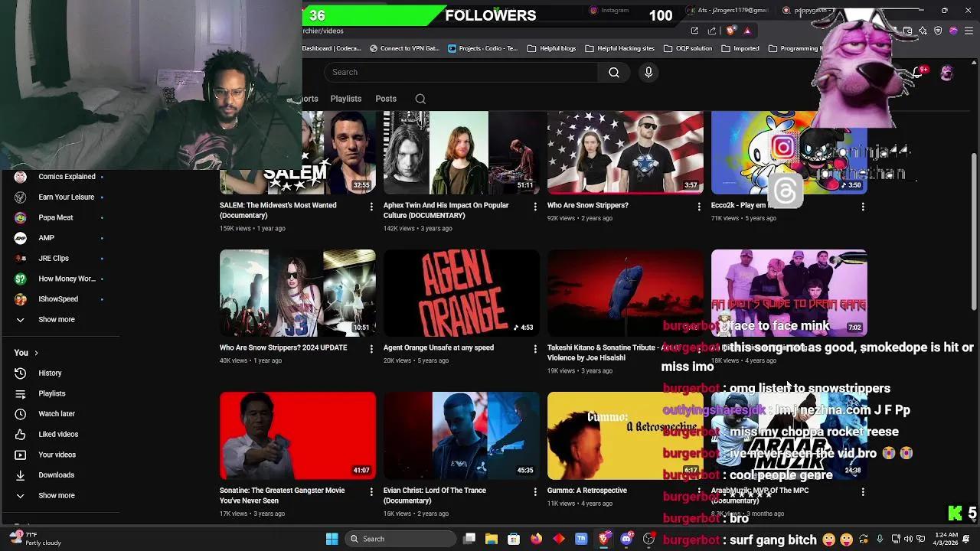Search within the channel using the magnifier icon
The width and height of the screenshot is (980, 551).
click(x=420, y=99)
